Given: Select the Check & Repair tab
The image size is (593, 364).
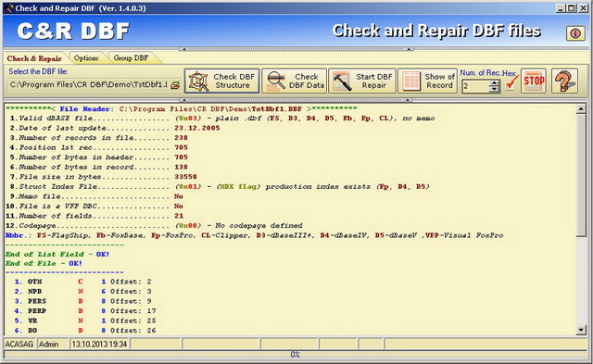Looking at the screenshot, I should tap(34, 58).
